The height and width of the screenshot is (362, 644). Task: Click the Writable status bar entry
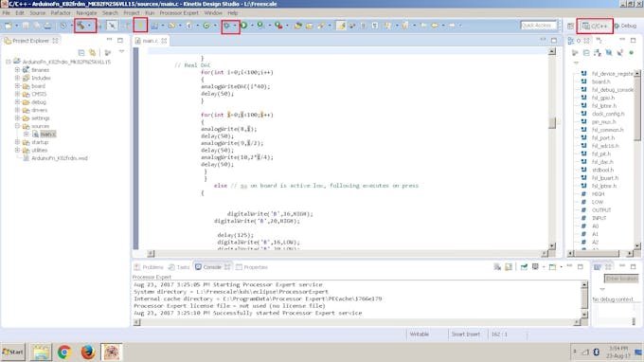[420, 335]
